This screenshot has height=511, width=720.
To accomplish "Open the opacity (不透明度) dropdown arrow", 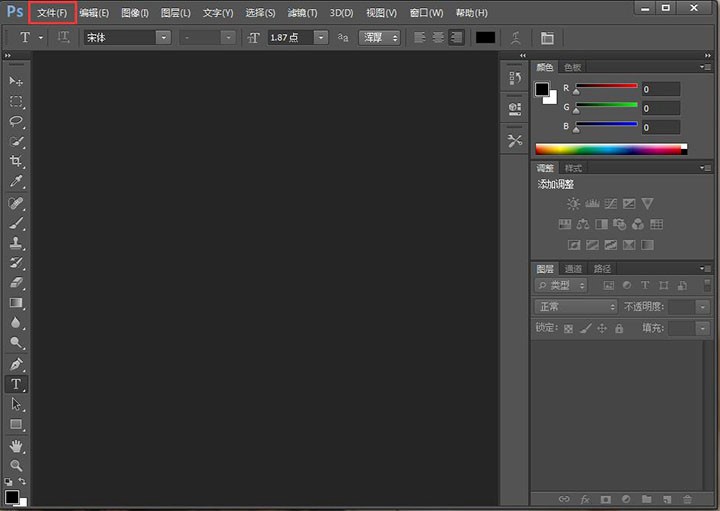I will pos(703,307).
